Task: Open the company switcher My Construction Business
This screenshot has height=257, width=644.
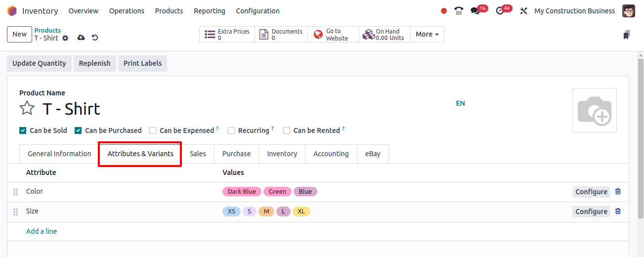Action: pos(575,11)
